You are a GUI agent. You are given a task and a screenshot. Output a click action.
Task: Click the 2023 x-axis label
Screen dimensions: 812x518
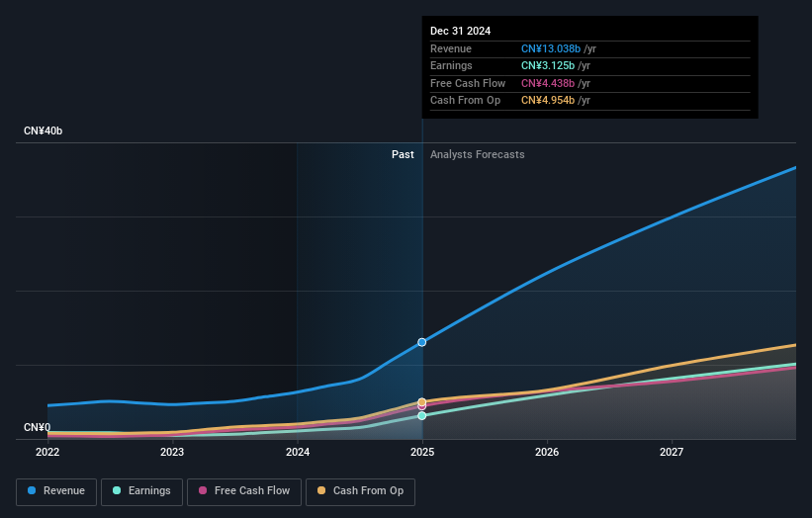tap(172, 452)
